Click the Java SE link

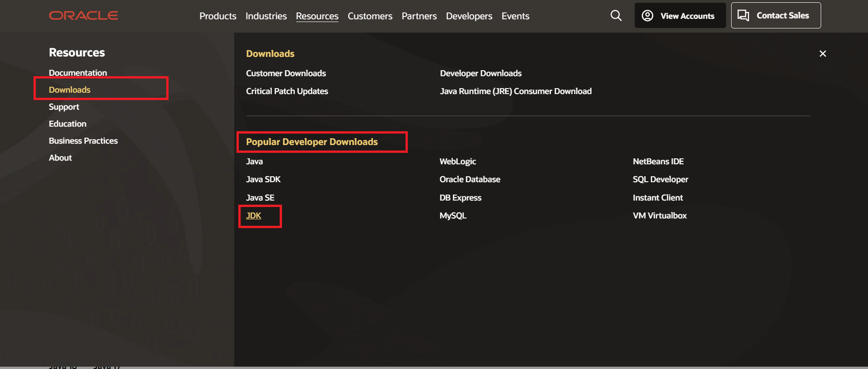260,197
